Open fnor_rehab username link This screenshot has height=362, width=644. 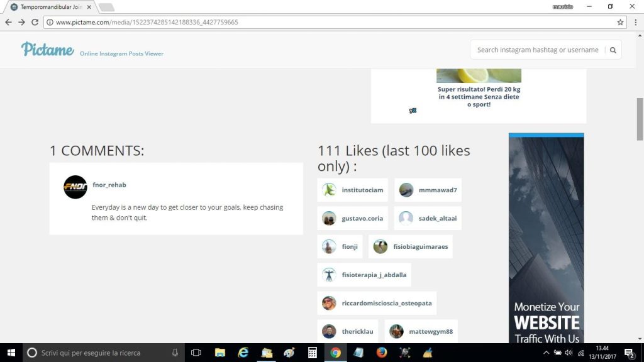click(109, 185)
